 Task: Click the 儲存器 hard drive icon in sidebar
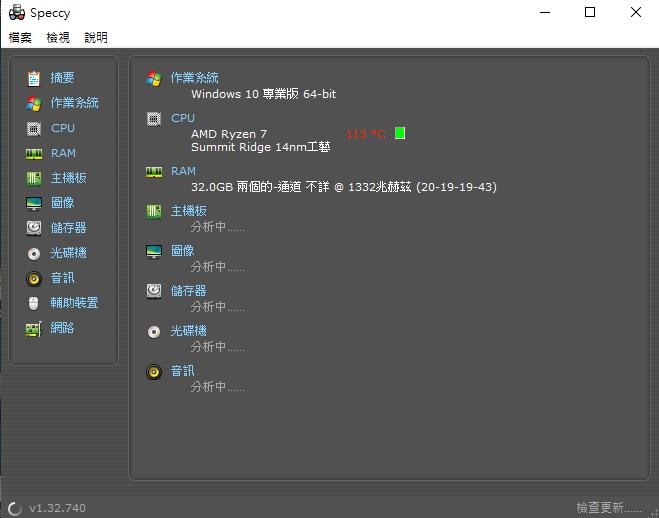tap(34, 228)
